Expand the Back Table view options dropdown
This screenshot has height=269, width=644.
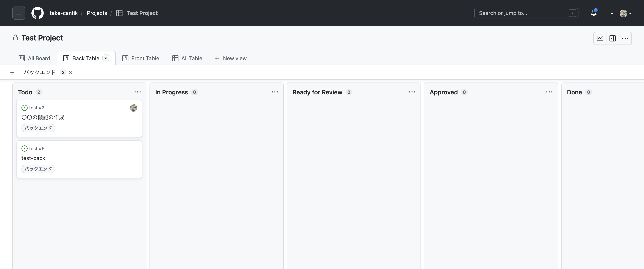tap(106, 58)
